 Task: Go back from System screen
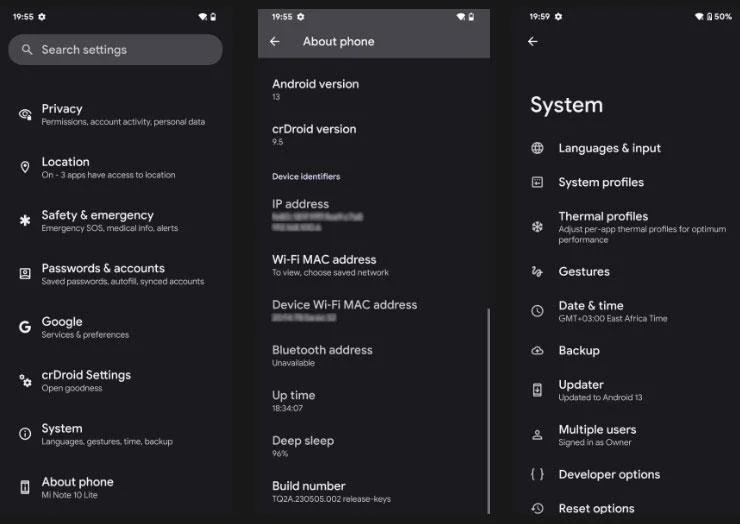tap(533, 42)
